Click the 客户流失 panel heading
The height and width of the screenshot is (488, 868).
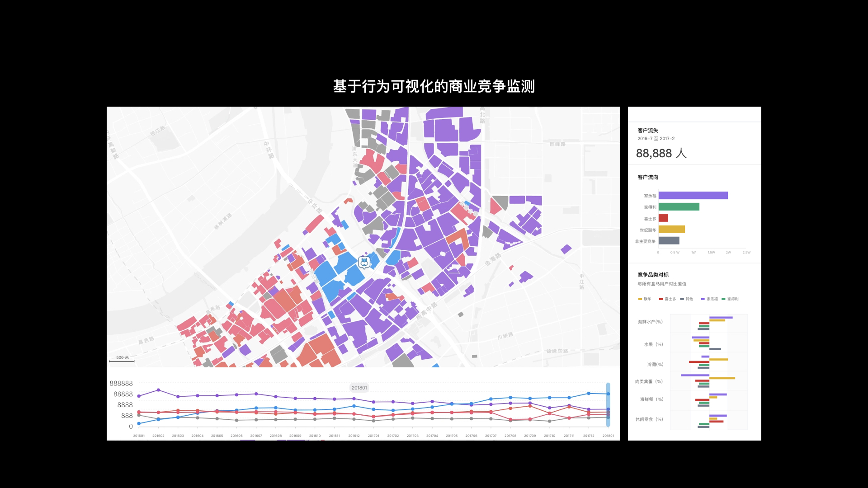647,131
